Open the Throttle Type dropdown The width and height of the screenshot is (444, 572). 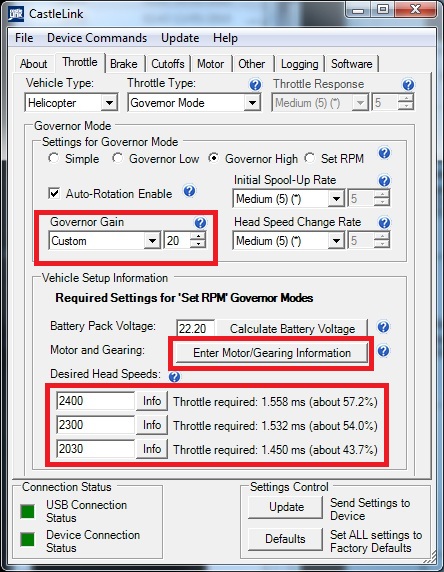(x=252, y=103)
